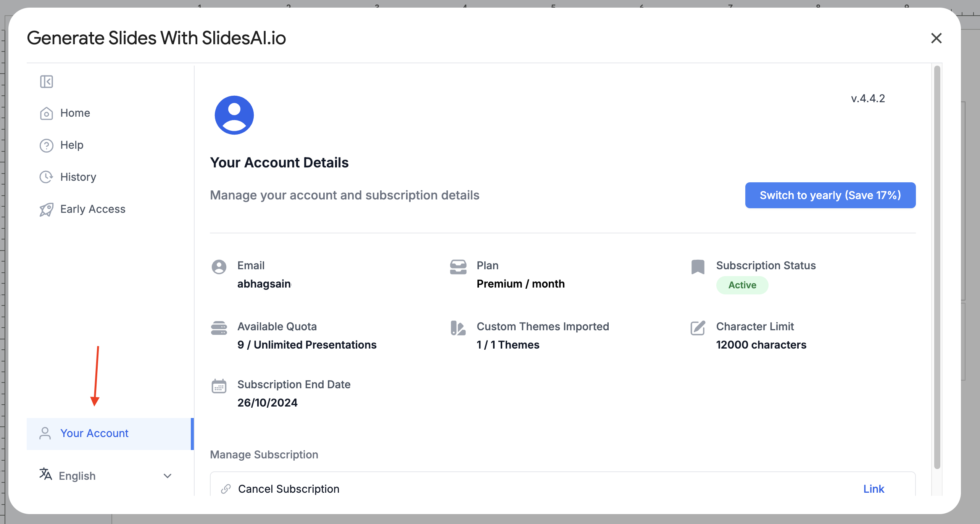Click the translate language icon

(45, 474)
